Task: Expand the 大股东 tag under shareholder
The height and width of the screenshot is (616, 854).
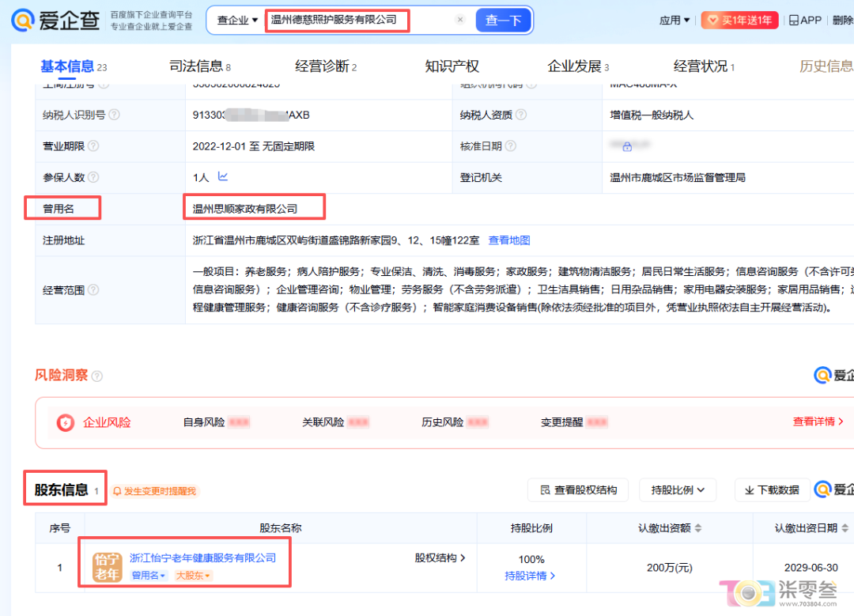Action: pos(192,575)
